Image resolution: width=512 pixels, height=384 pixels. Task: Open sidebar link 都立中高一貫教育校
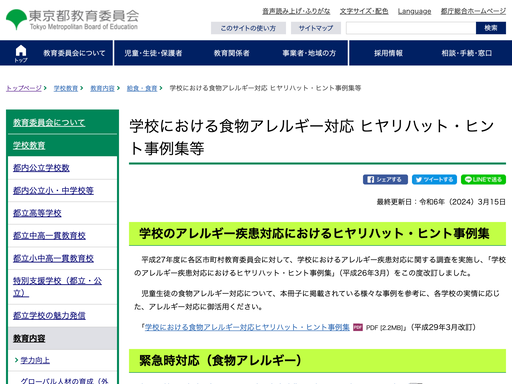pos(49,236)
